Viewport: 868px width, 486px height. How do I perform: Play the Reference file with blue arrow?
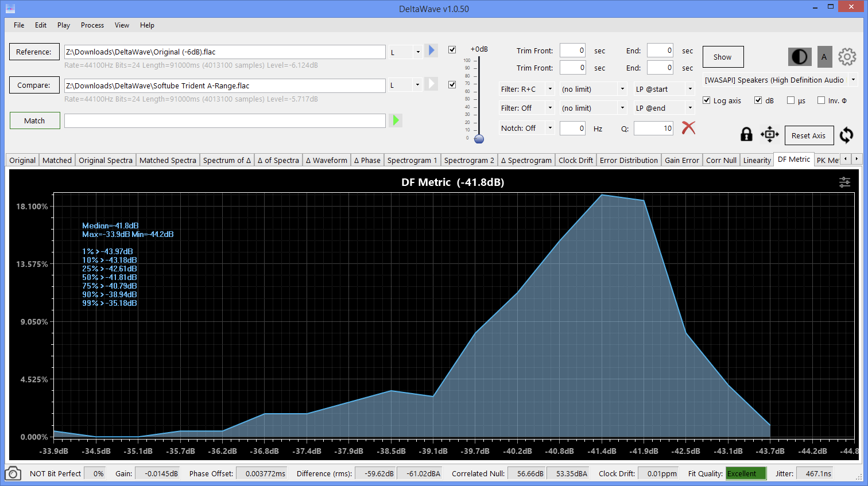[432, 50]
